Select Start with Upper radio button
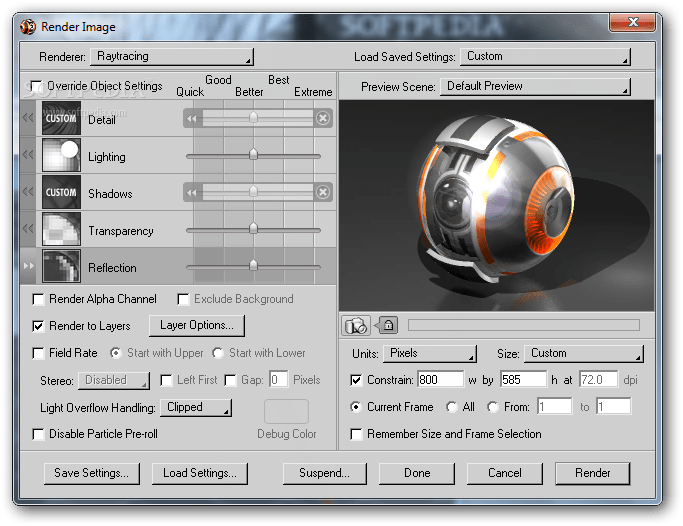 115,353
